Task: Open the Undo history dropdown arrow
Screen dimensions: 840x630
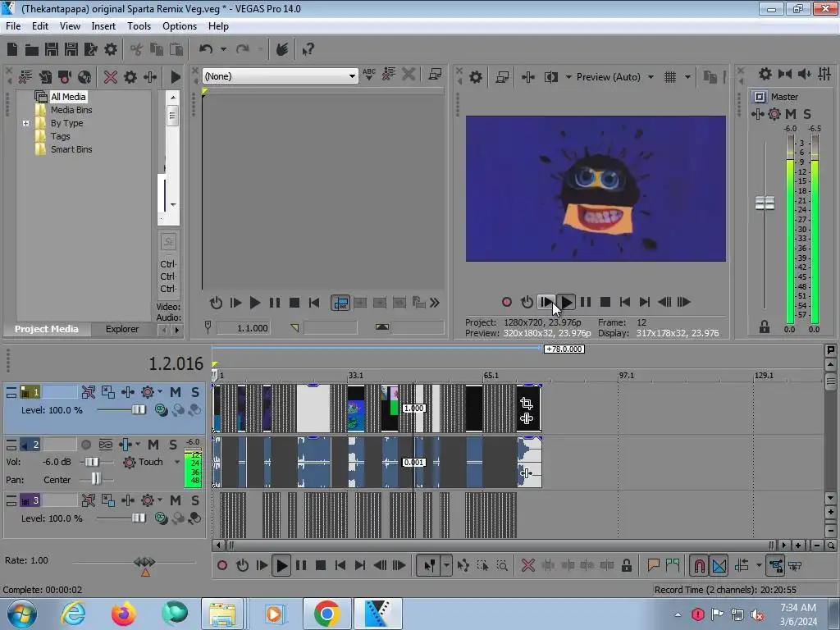Action: 223,49
